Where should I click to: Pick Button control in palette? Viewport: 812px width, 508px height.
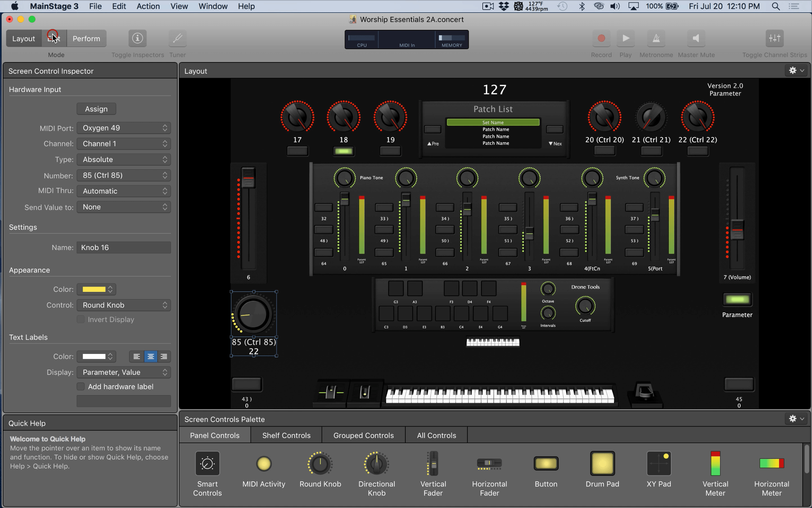pos(546,463)
